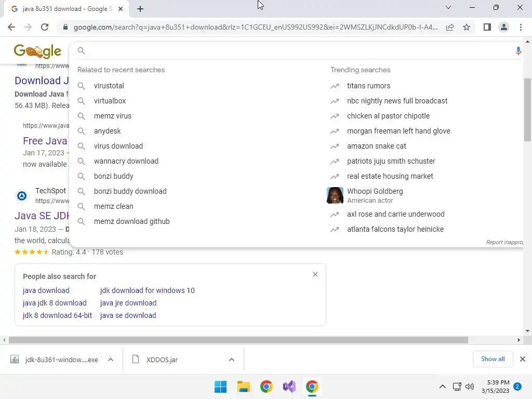Select the virus download suggestion
Image resolution: width=532 pixels, height=399 pixels.
pyautogui.click(x=118, y=146)
